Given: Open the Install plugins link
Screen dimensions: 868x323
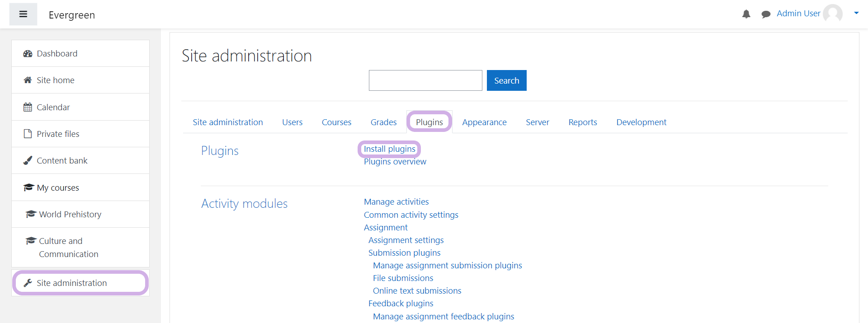Looking at the screenshot, I should tap(389, 149).
